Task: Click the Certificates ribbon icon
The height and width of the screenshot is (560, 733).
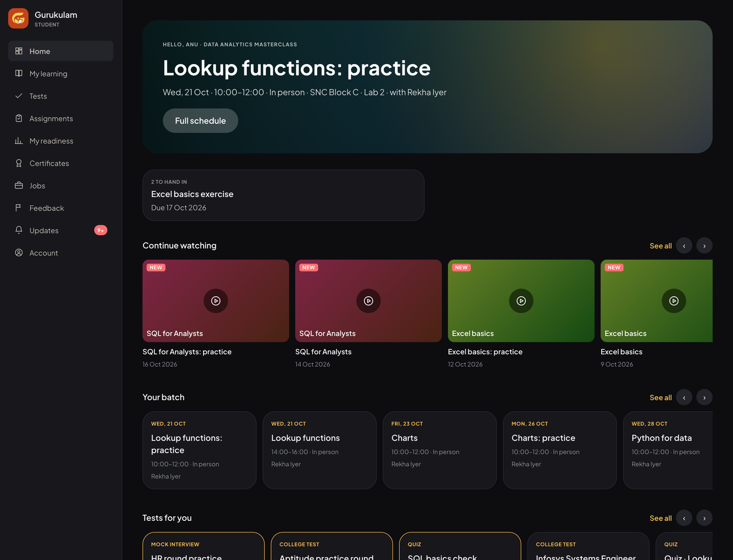Action: point(19,163)
